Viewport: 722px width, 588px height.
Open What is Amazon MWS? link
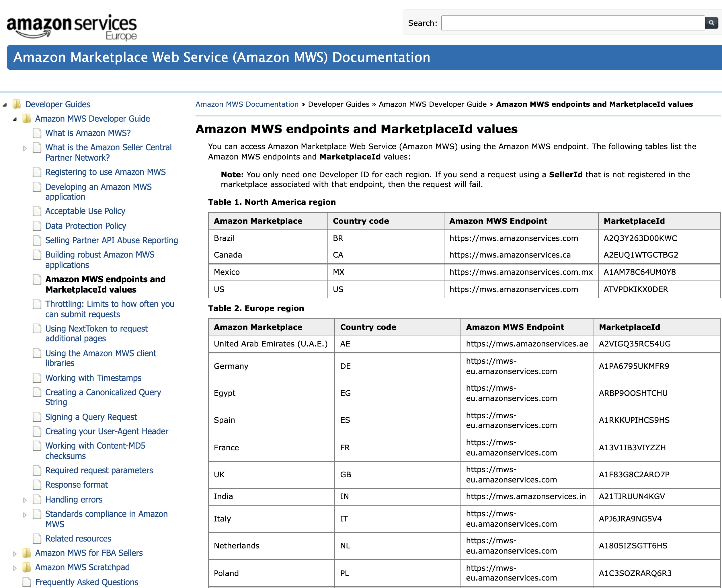(x=88, y=133)
